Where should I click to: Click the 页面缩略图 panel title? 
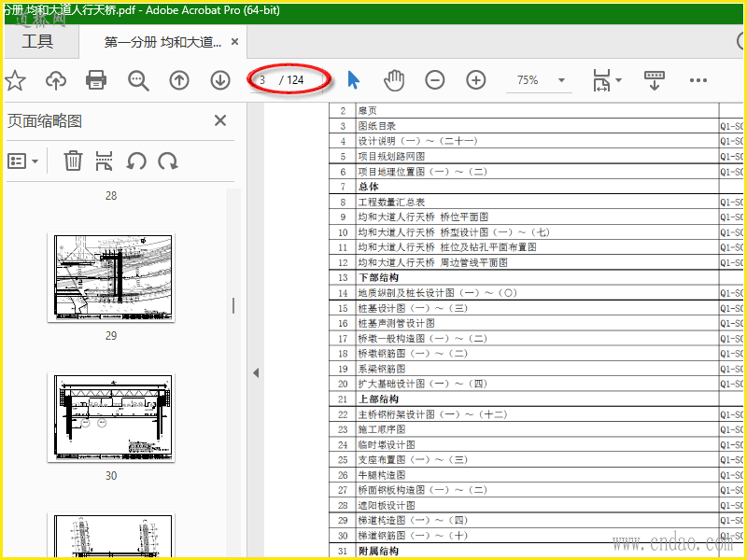[x=45, y=121]
